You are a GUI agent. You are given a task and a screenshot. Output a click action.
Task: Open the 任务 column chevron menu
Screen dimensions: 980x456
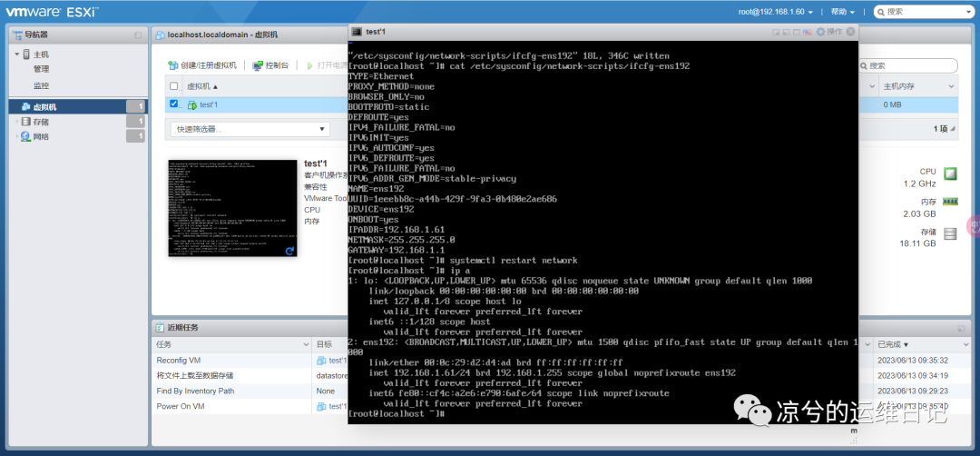coord(306,345)
